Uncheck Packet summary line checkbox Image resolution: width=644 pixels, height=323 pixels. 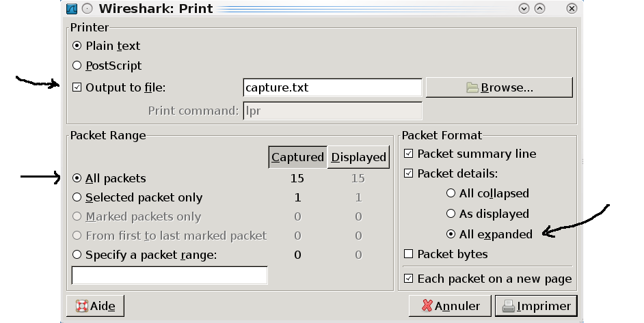(x=408, y=154)
